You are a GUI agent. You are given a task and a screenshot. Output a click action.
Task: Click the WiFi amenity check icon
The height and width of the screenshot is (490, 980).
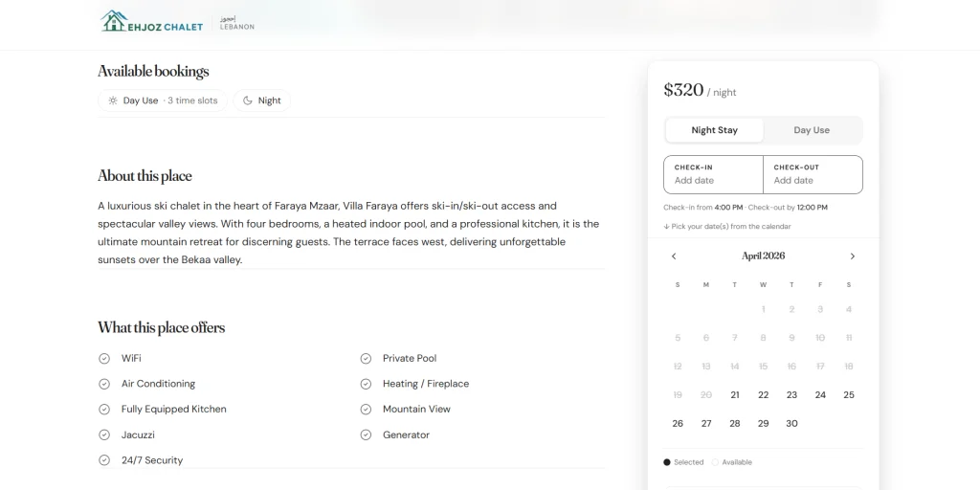click(104, 358)
